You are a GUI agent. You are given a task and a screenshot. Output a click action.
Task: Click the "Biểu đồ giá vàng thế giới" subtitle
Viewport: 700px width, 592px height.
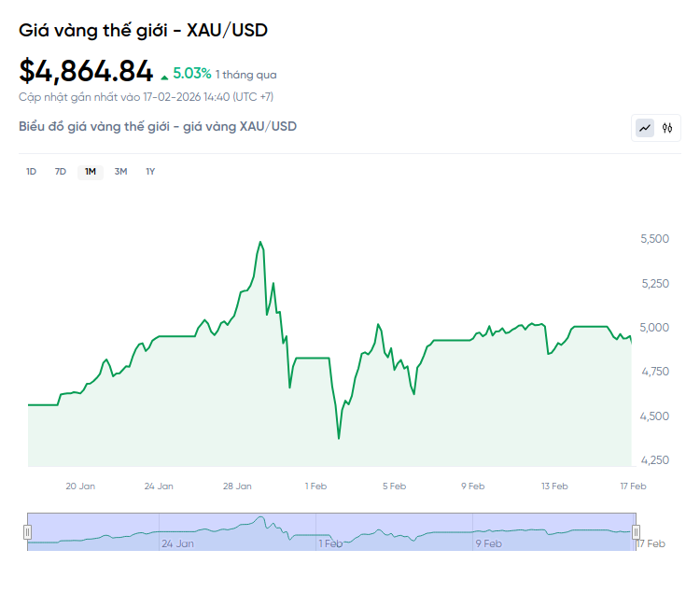158,126
